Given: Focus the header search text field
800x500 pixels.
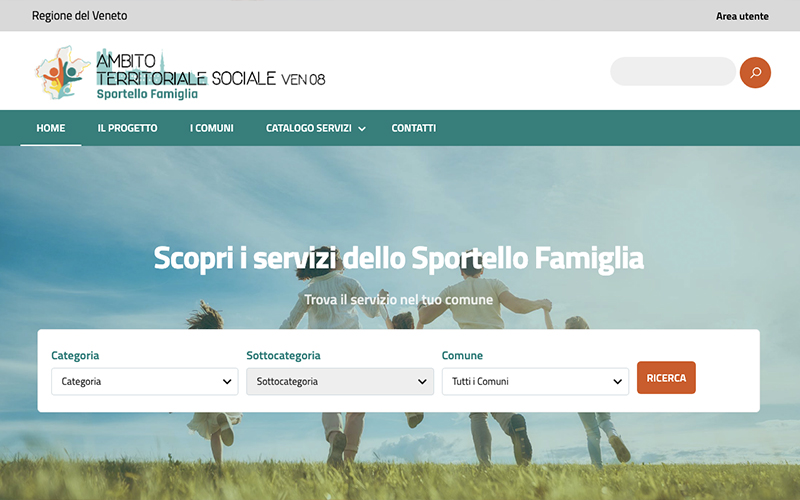Looking at the screenshot, I should tap(673, 71).
